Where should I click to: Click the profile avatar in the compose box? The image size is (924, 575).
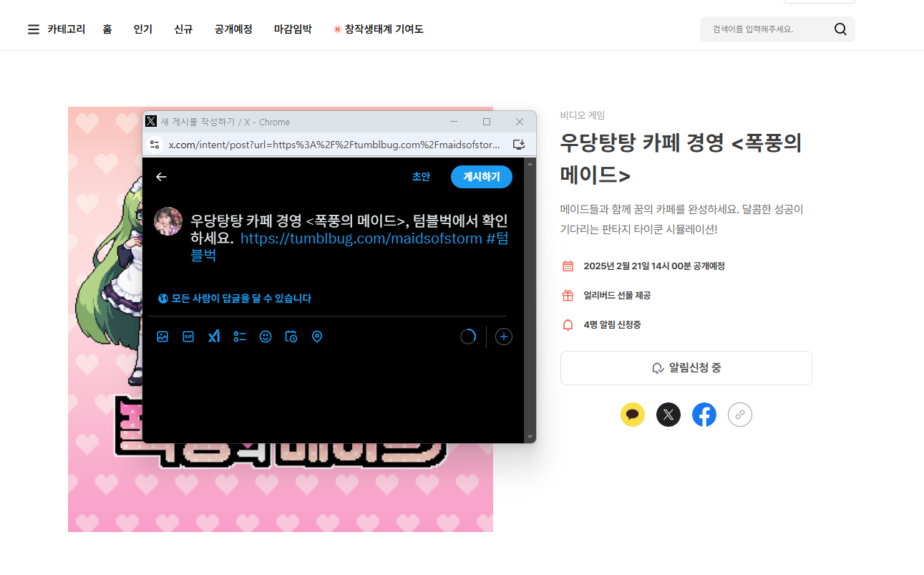[168, 221]
